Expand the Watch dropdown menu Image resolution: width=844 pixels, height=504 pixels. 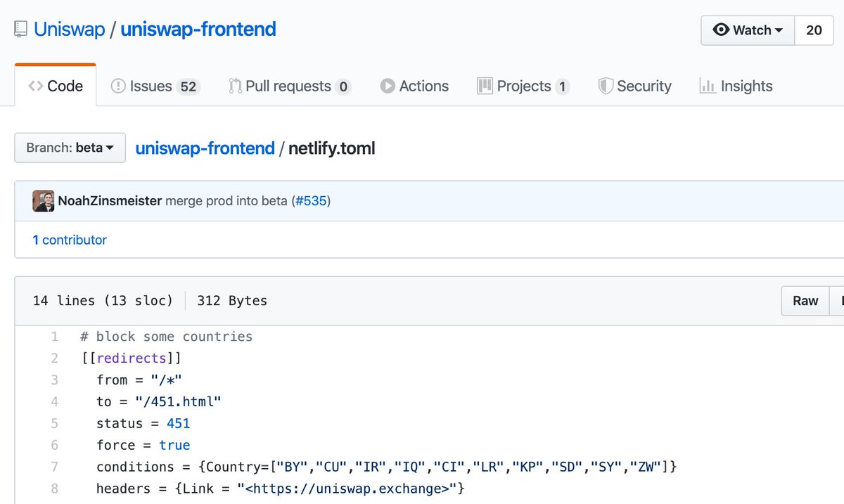[x=748, y=30]
